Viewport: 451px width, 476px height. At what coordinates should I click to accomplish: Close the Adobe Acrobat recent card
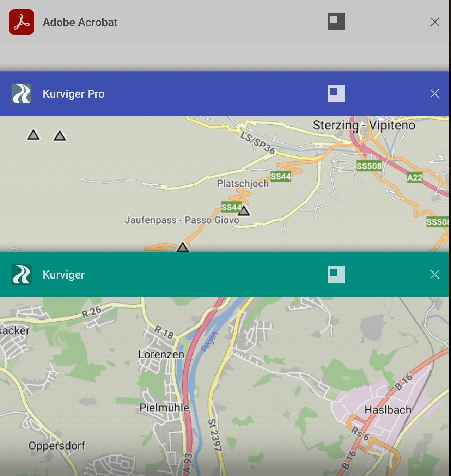[x=435, y=22]
